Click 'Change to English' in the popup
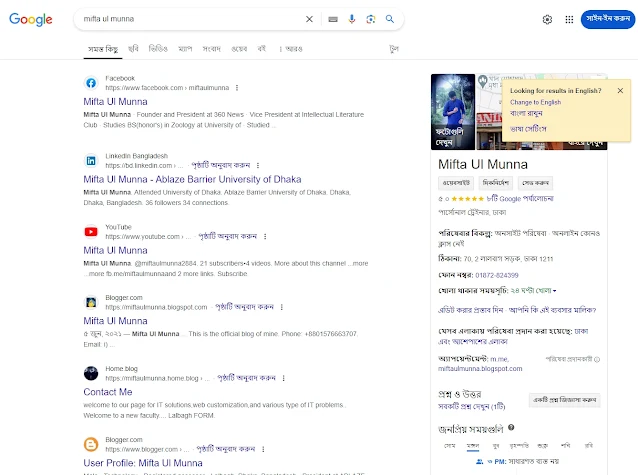This screenshot has height=475, width=638. 535,102
